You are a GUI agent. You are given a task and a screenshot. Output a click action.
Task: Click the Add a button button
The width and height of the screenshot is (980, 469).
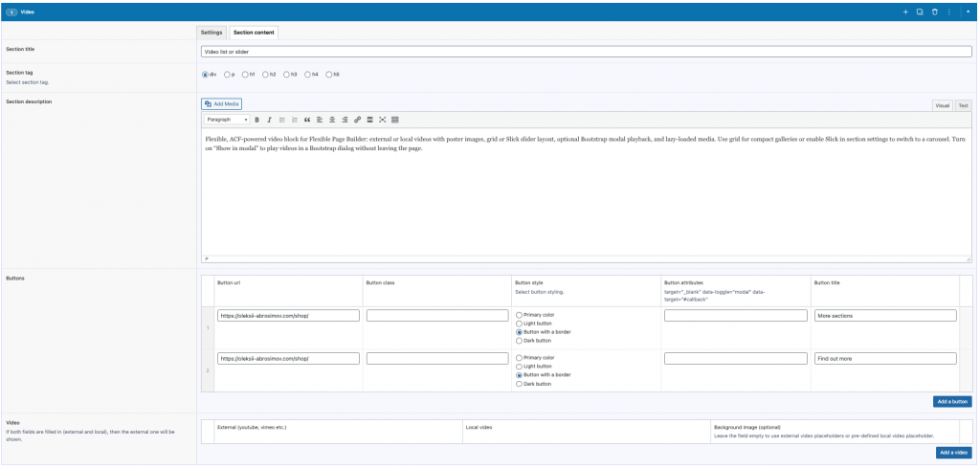click(952, 401)
